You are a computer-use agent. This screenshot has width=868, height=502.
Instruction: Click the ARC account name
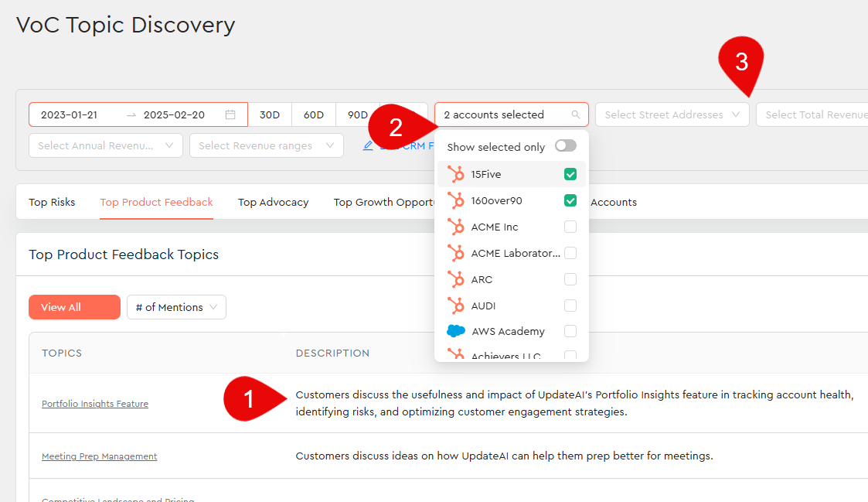482,279
